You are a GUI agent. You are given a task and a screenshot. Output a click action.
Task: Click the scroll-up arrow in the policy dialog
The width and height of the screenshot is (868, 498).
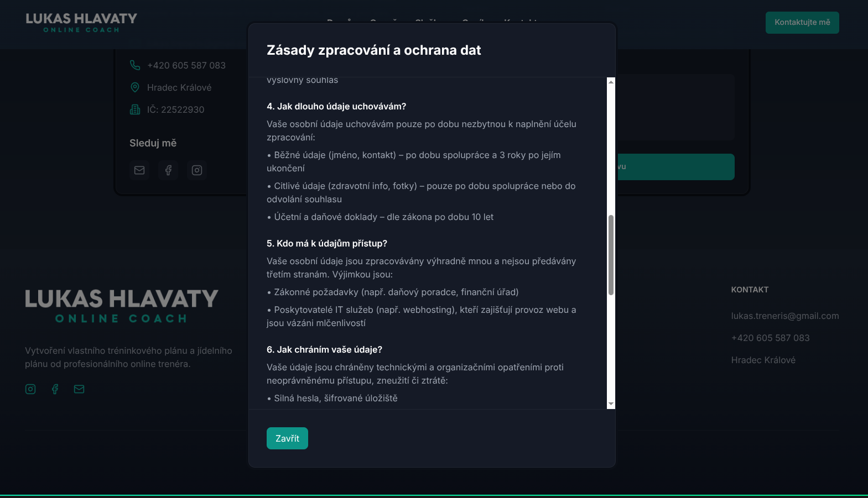611,82
